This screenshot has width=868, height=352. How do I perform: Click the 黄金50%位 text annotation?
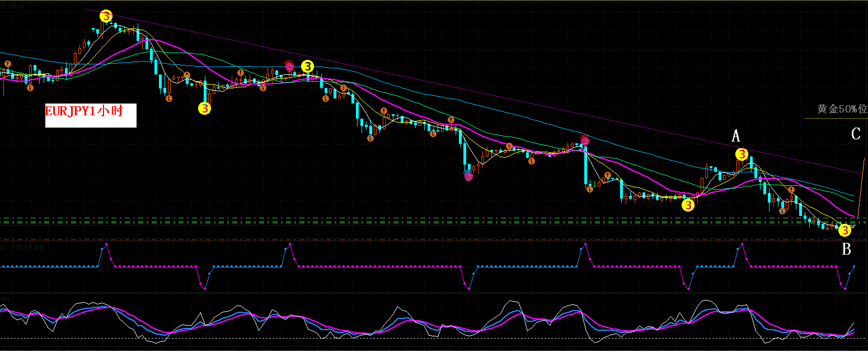coord(842,109)
